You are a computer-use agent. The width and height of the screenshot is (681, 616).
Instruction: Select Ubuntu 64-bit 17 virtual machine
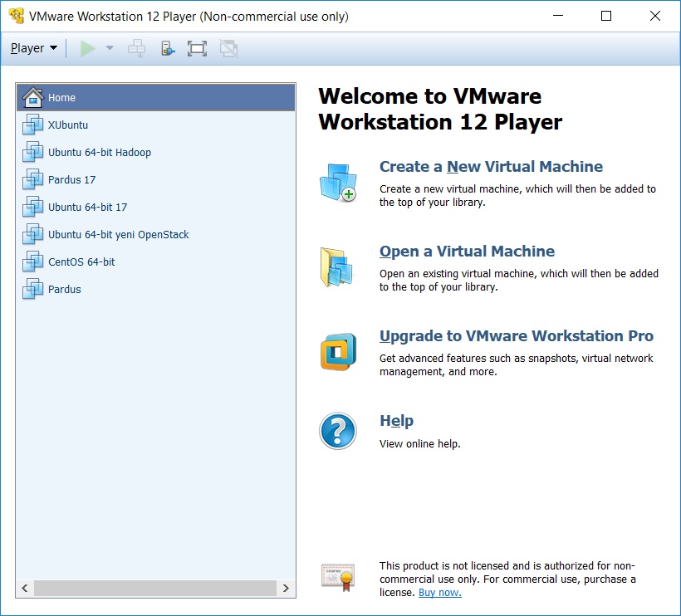155,207
